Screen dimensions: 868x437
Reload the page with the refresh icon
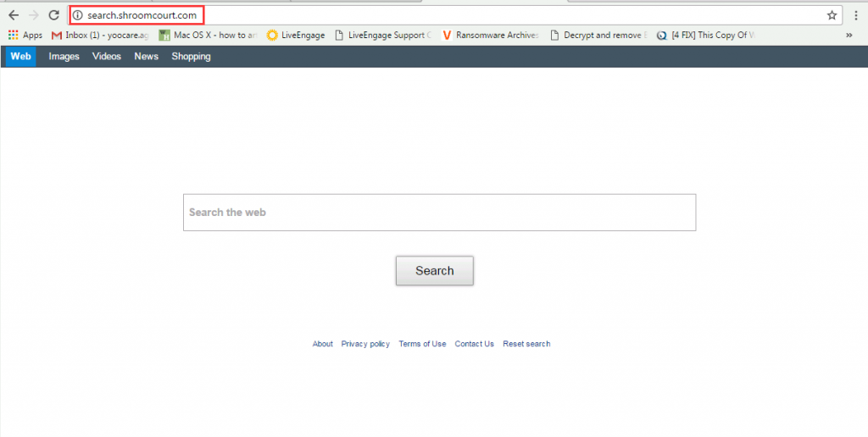pos(53,15)
